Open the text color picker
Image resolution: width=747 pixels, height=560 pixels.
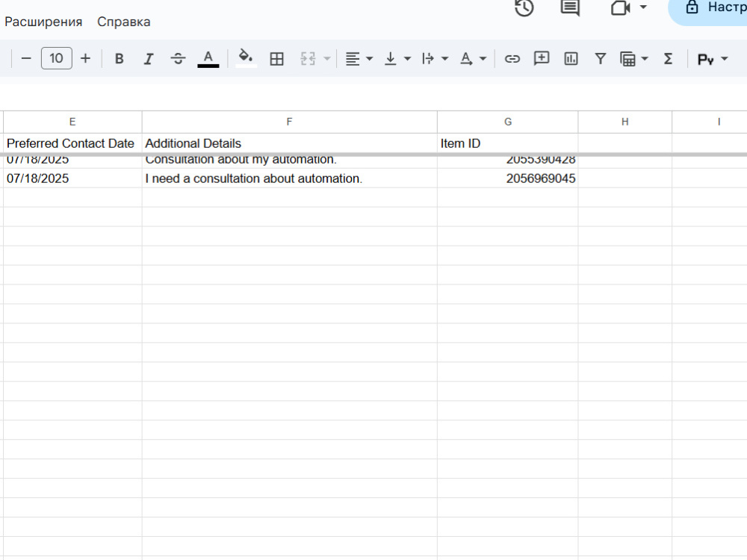208,58
